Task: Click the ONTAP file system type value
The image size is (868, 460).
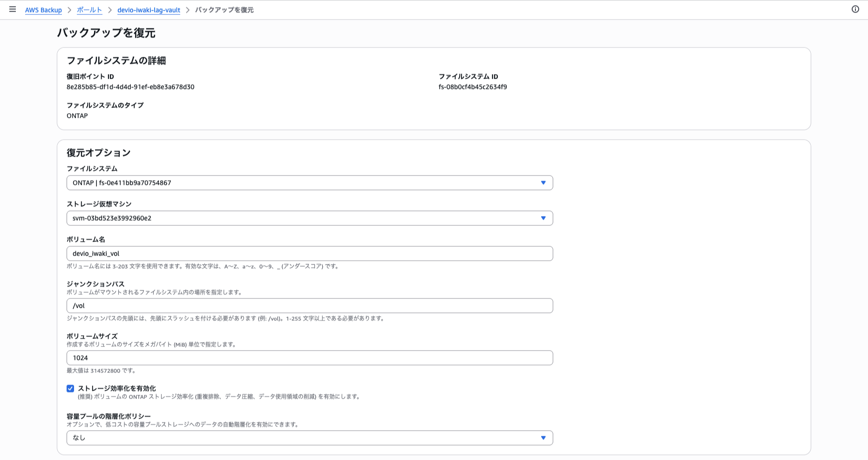Action: click(77, 116)
